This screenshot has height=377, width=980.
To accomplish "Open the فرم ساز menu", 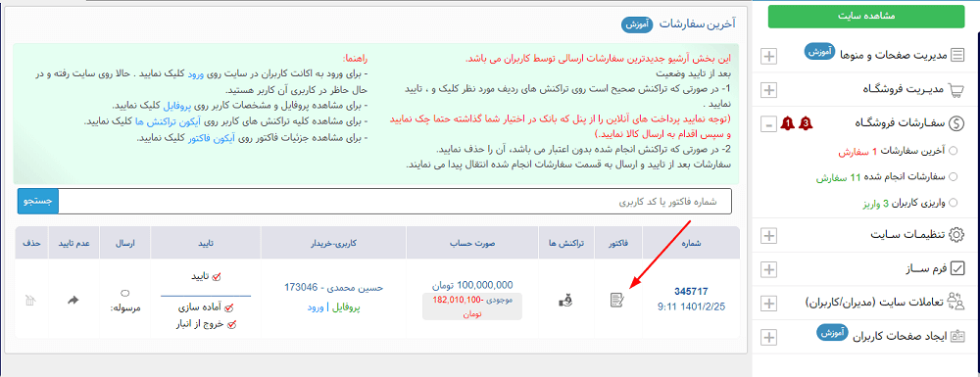I will pyautogui.click(x=925, y=269).
